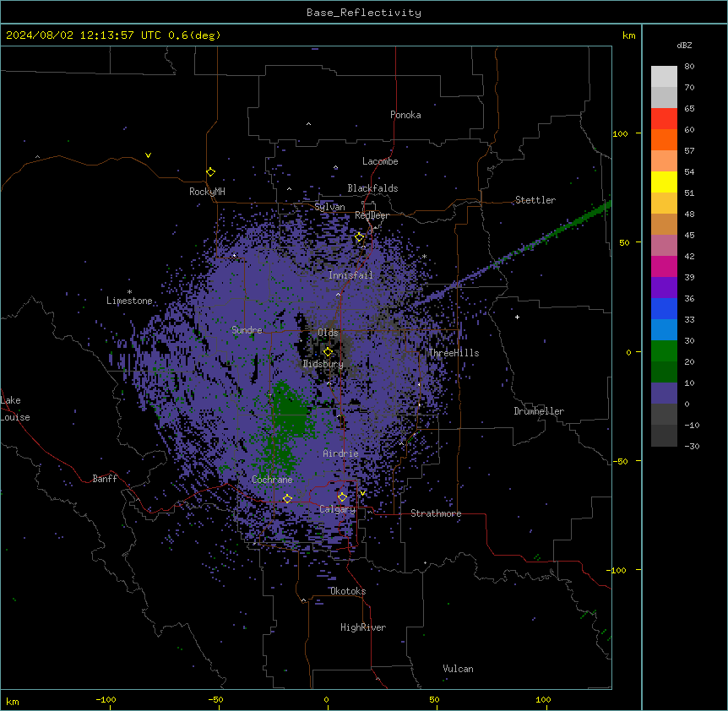Click the Sylvan label
The height and width of the screenshot is (711, 728).
pos(329,207)
